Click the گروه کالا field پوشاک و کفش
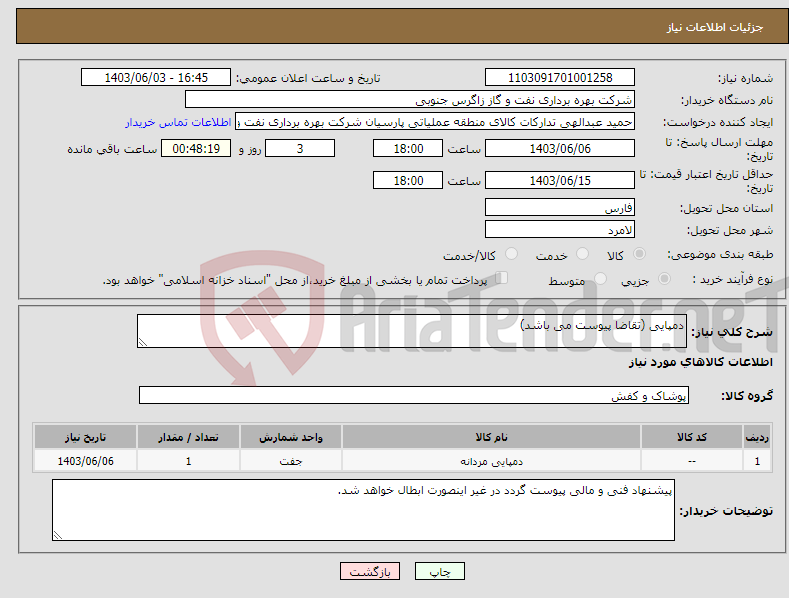The height and width of the screenshot is (598, 789). click(414, 396)
